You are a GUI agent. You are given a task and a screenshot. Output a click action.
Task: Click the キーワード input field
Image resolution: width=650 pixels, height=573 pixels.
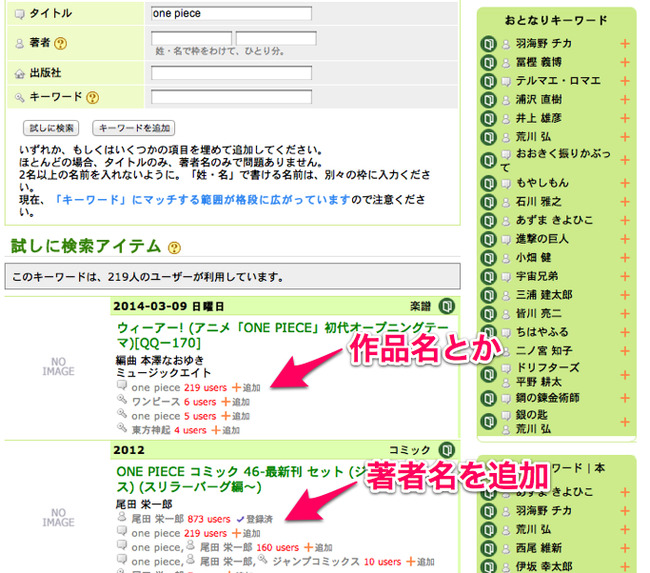[x=231, y=97]
